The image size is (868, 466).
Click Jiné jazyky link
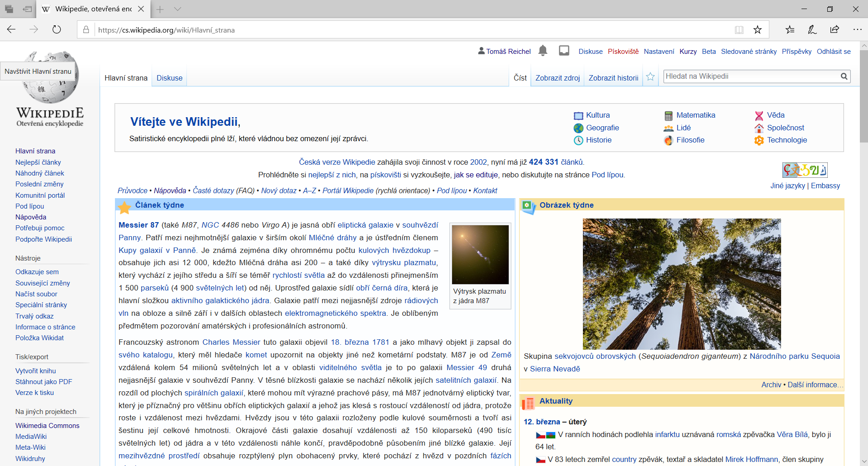pos(788,185)
